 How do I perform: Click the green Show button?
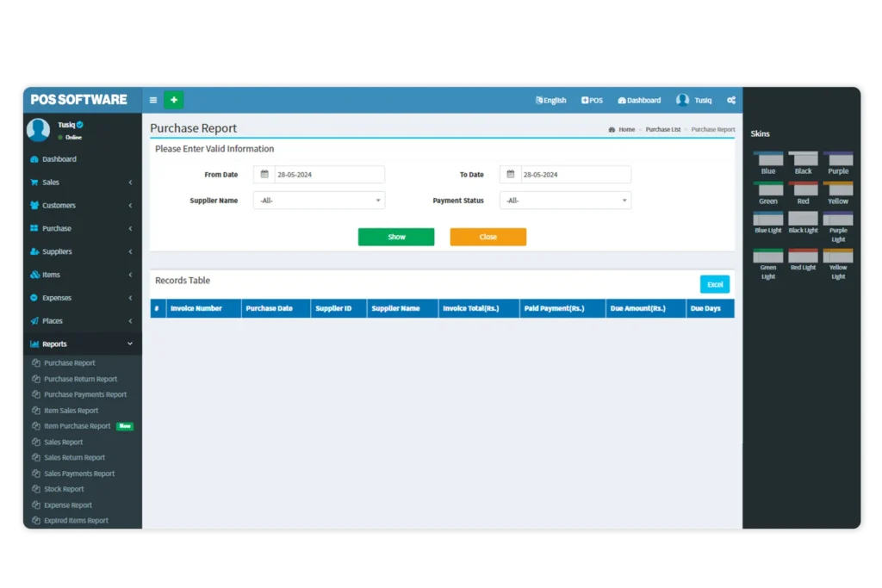[x=396, y=237]
